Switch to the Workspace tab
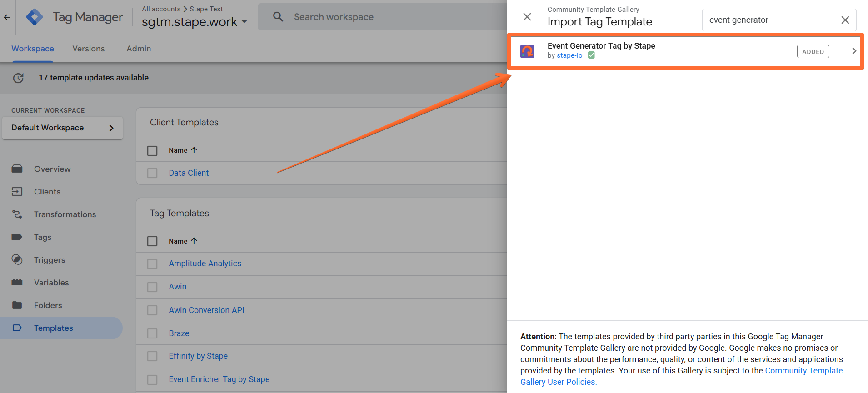This screenshot has height=393, width=868. coord(33,49)
